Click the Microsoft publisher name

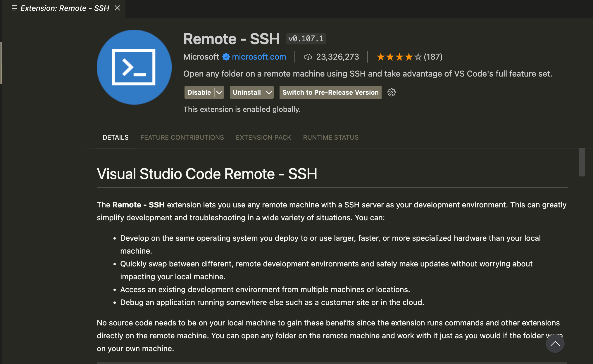tap(201, 57)
